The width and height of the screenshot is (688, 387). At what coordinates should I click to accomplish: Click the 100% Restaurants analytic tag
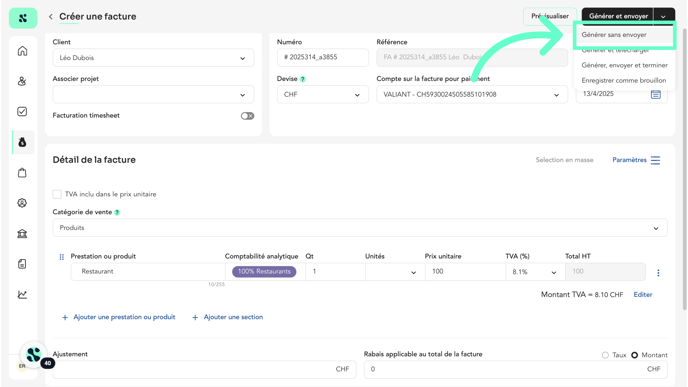[264, 272]
